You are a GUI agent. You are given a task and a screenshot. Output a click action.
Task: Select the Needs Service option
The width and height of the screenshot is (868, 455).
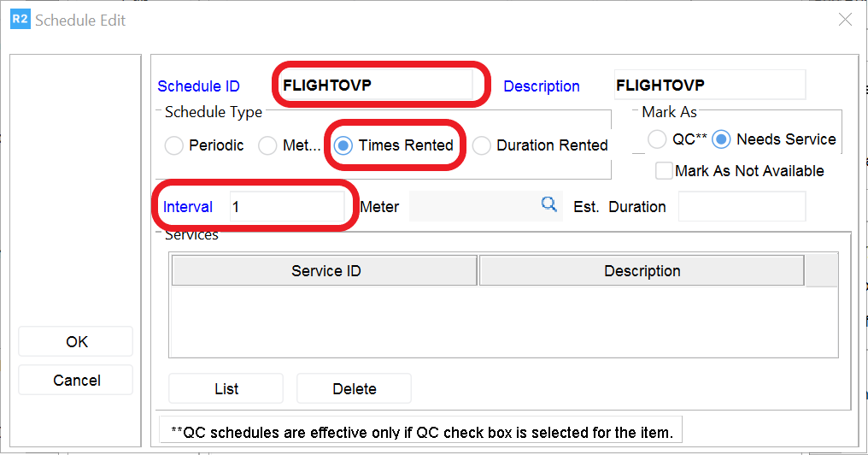click(722, 139)
